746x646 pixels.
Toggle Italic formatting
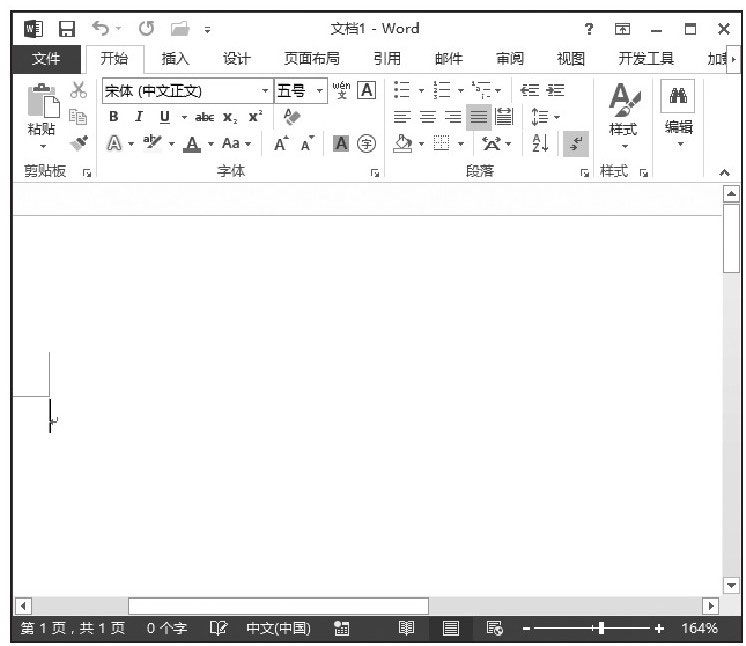click(x=138, y=117)
